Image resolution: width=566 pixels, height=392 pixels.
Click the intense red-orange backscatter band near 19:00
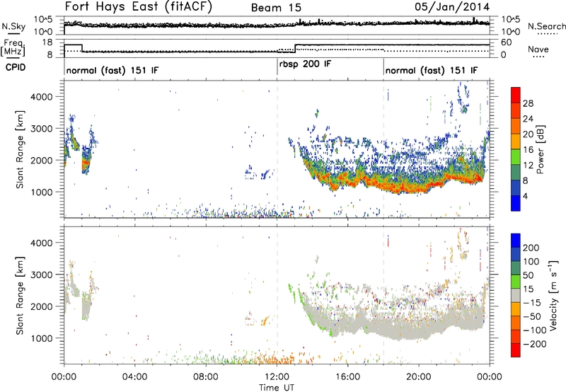tap(400, 188)
